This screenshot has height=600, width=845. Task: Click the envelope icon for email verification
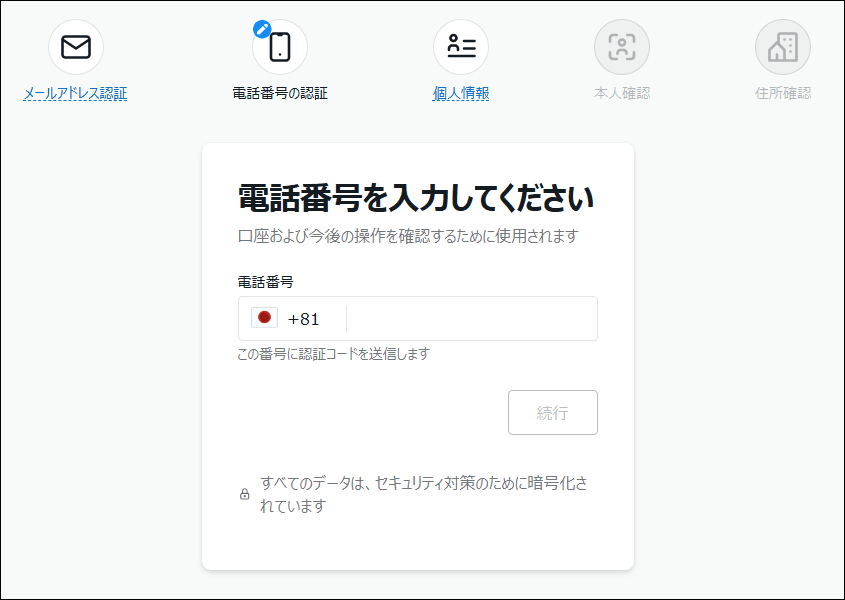[76, 47]
